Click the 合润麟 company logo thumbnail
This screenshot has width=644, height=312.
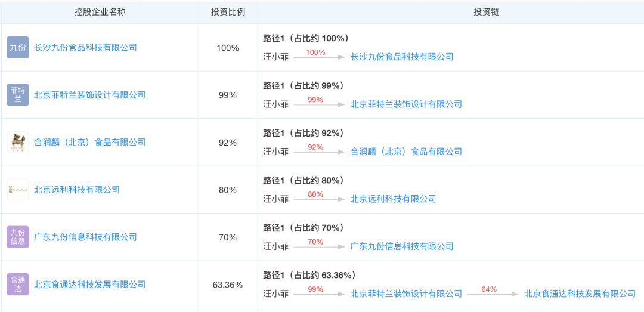(x=18, y=142)
